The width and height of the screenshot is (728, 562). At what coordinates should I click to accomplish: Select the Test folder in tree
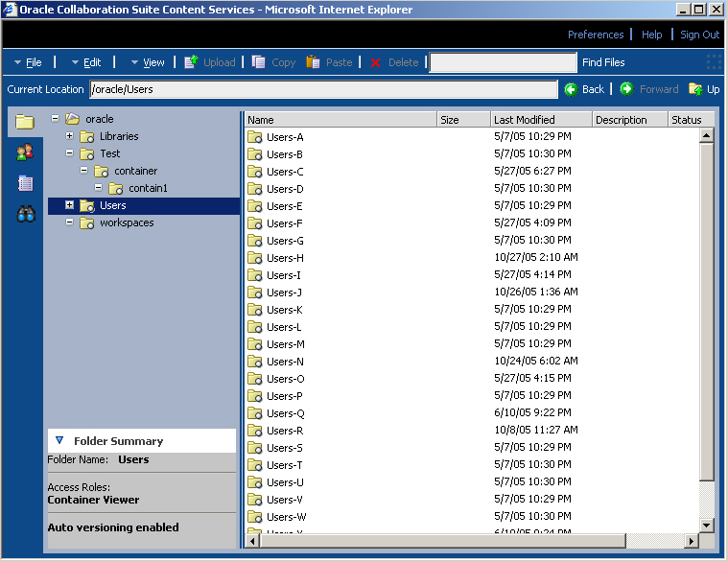[110, 153]
